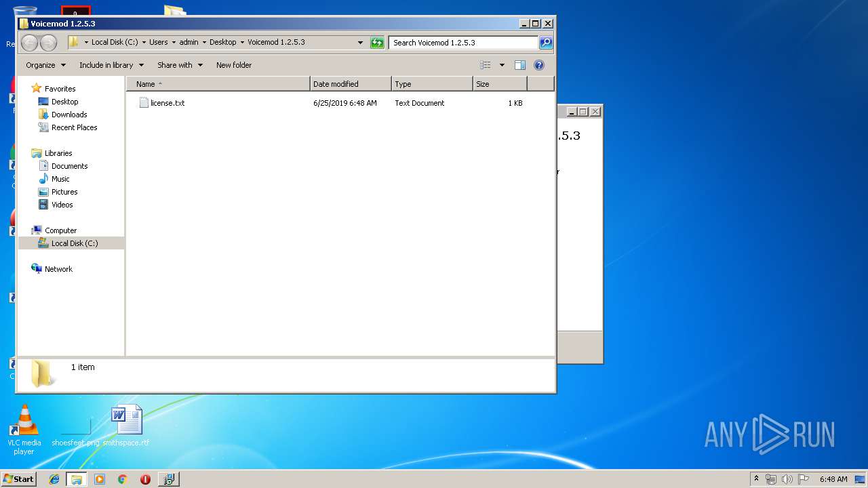868x488 pixels.
Task: Expand dropdown arrow after Desktop breadcrumb
Action: [x=242, y=42]
